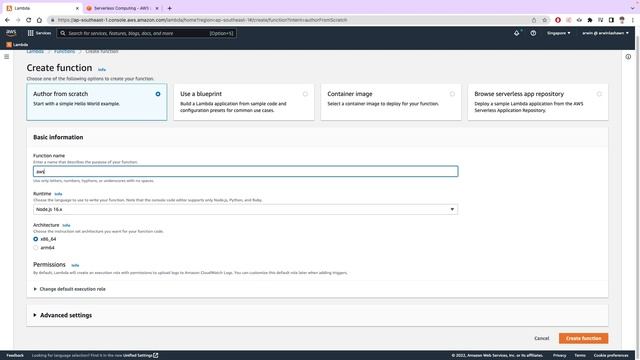
Task: Open the Singapore region dropdown
Action: (558, 33)
